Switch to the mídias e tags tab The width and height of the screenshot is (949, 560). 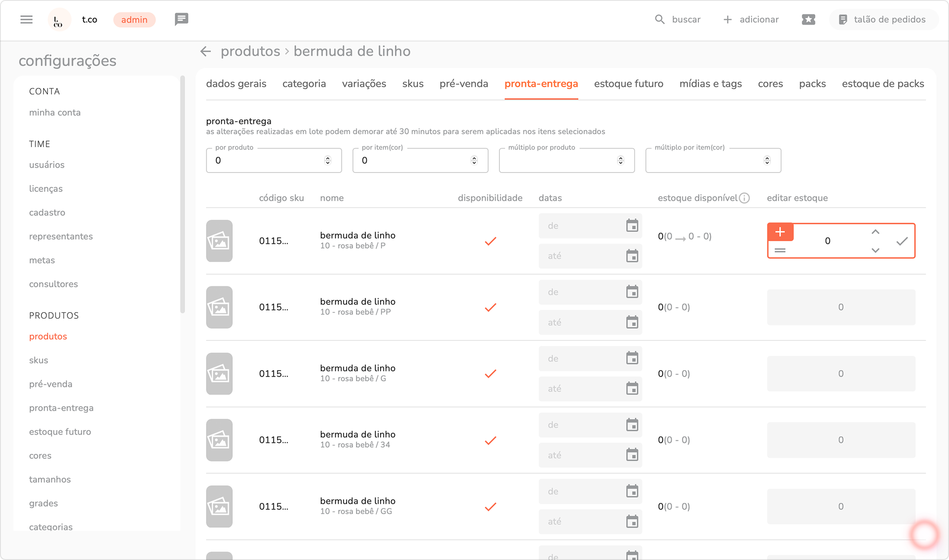coord(710,84)
